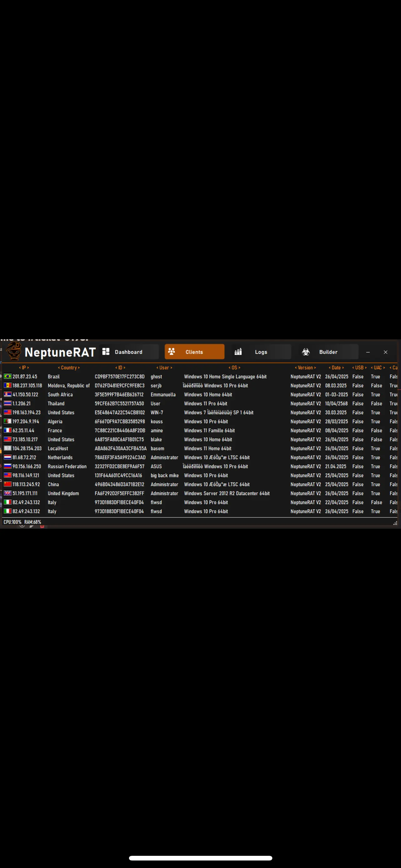Click date cell 22/04/2025 in Italy row
This screenshot has width=401, height=868.
click(x=337, y=502)
